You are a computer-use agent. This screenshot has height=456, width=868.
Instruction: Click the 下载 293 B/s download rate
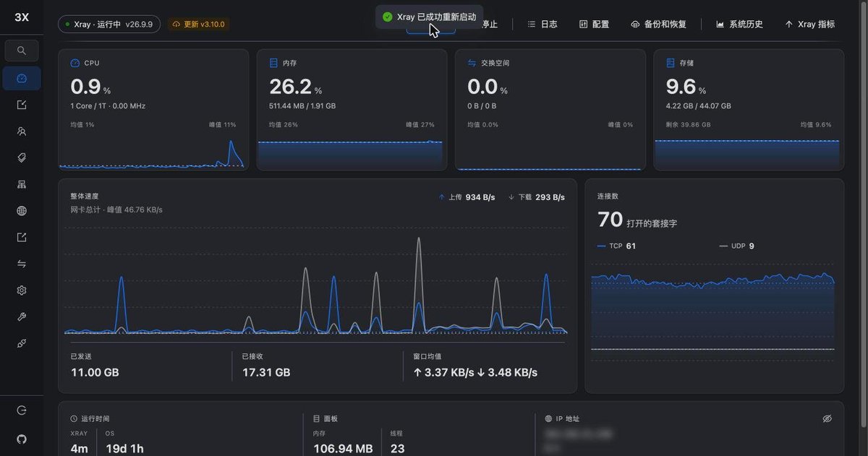536,197
